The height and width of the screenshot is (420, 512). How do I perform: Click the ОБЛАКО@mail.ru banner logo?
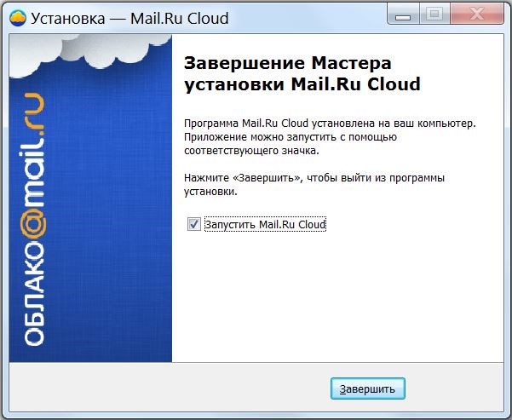click(34, 219)
